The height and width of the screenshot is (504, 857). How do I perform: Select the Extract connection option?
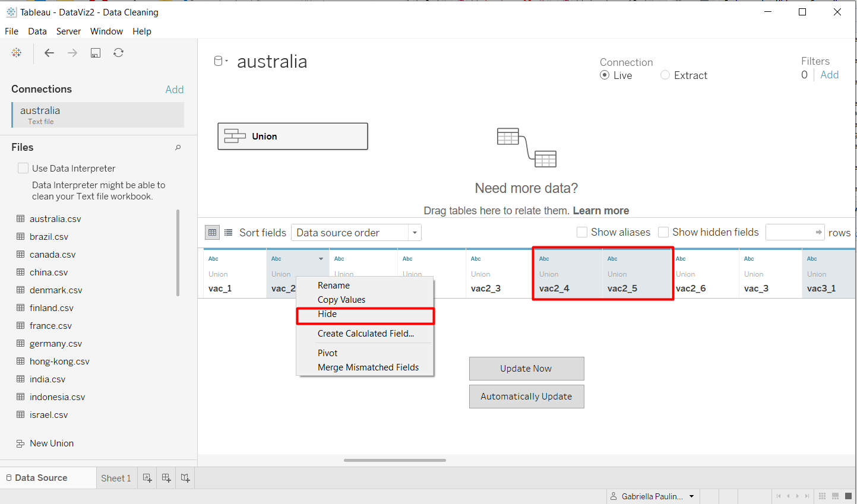[x=665, y=75]
